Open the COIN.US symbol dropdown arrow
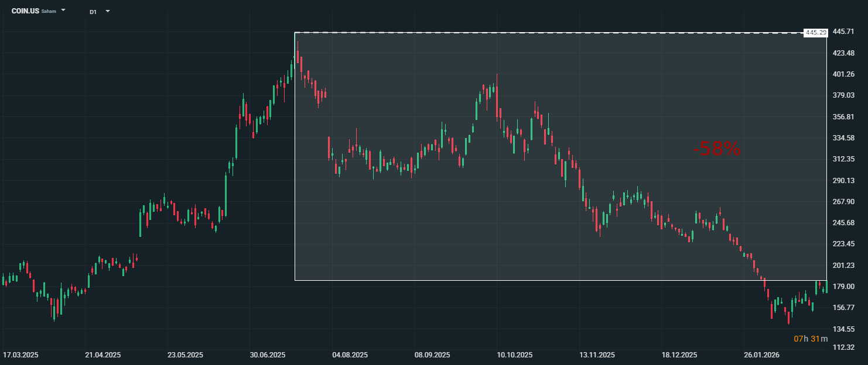The image size is (868, 365). coord(63,11)
